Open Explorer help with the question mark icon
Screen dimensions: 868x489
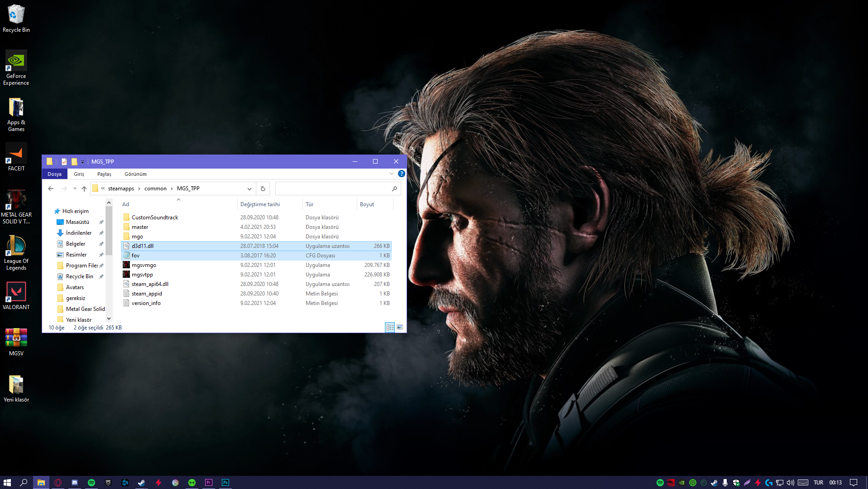402,174
